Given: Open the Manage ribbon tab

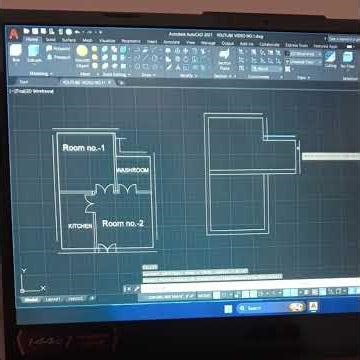Looking at the screenshot, I should tap(208, 43).
